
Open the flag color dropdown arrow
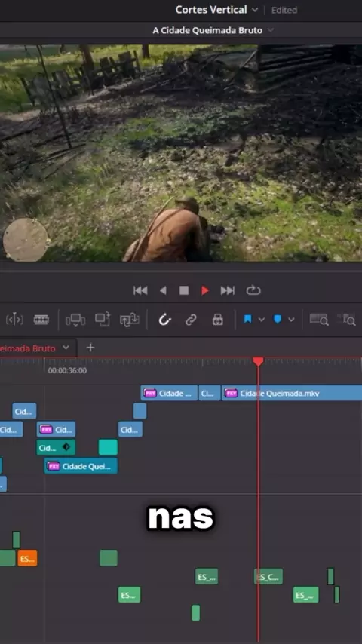[x=262, y=320]
